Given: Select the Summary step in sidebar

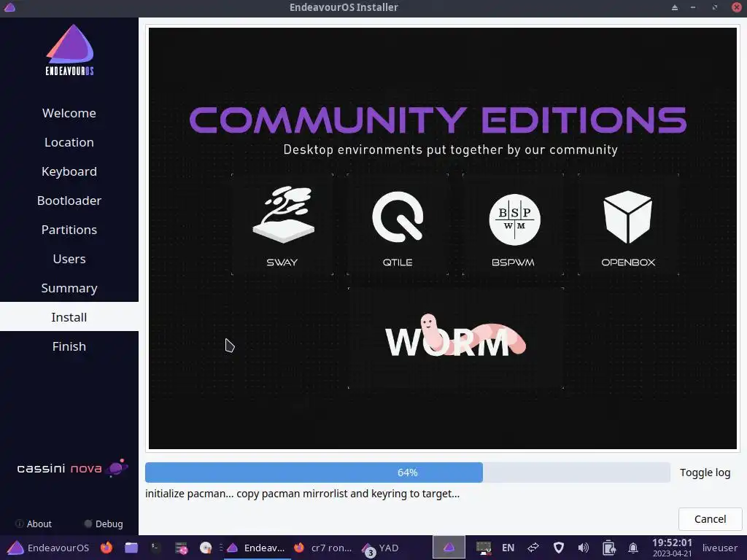Looking at the screenshot, I should tap(69, 288).
